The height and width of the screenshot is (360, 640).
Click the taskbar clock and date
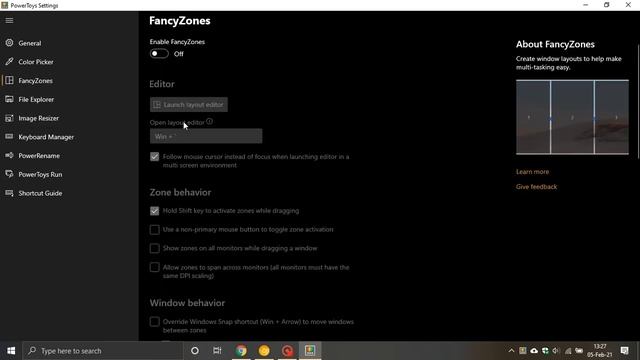click(x=600, y=351)
